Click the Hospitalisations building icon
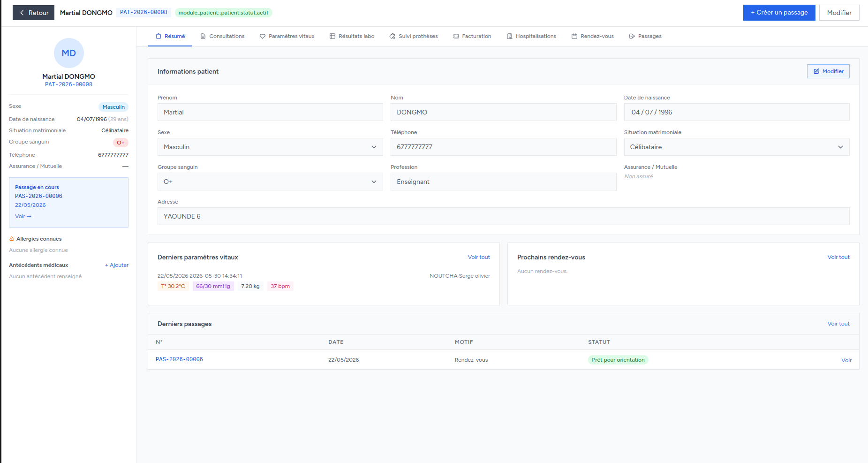 coord(510,36)
